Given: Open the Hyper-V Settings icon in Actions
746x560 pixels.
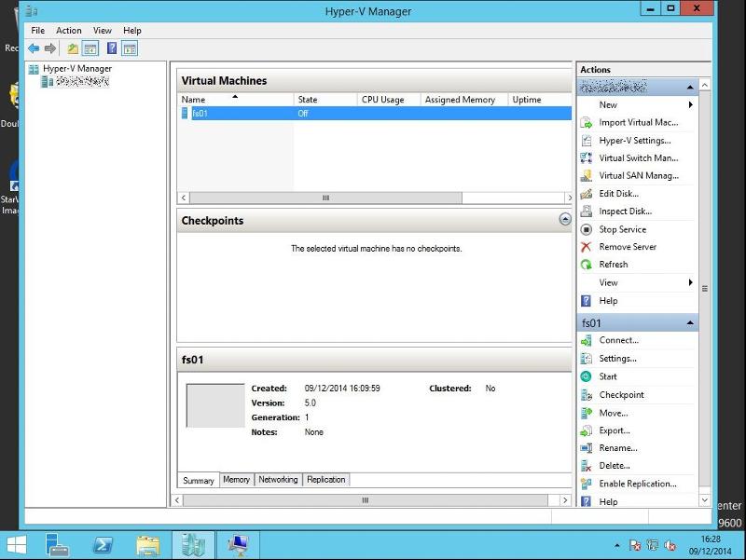Looking at the screenshot, I should point(587,141).
